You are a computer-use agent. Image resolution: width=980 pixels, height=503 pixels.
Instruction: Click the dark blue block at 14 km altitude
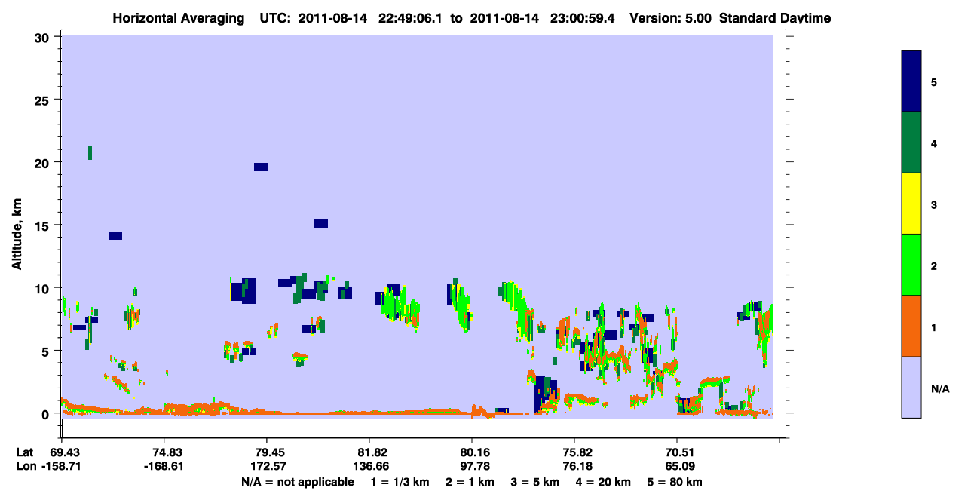point(115,235)
